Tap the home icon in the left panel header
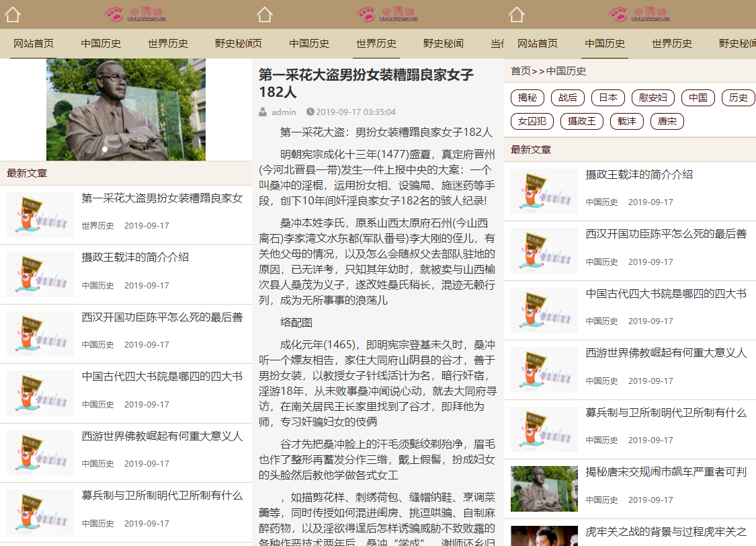 [13, 15]
